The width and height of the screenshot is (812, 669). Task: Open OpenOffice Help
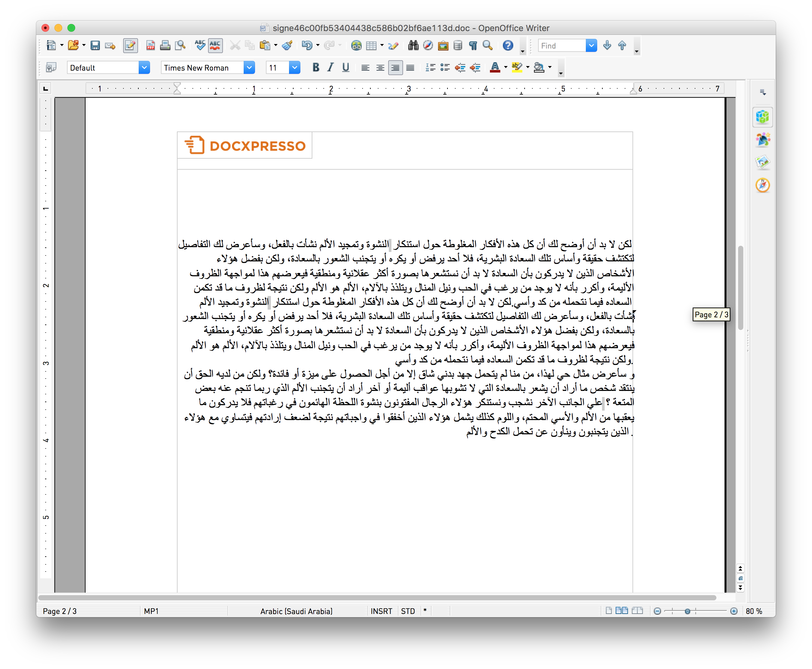(x=508, y=45)
